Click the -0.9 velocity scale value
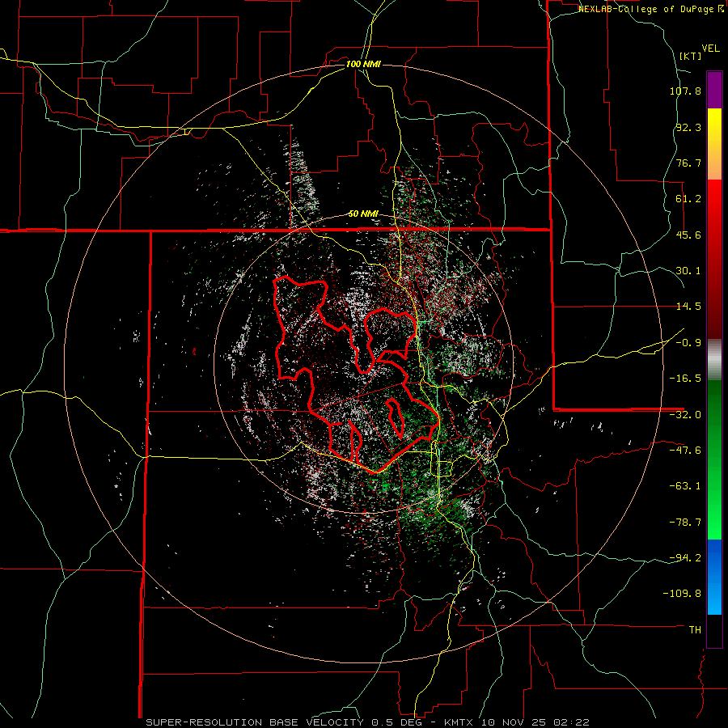Screen dimensions: 728x728 coord(688,343)
